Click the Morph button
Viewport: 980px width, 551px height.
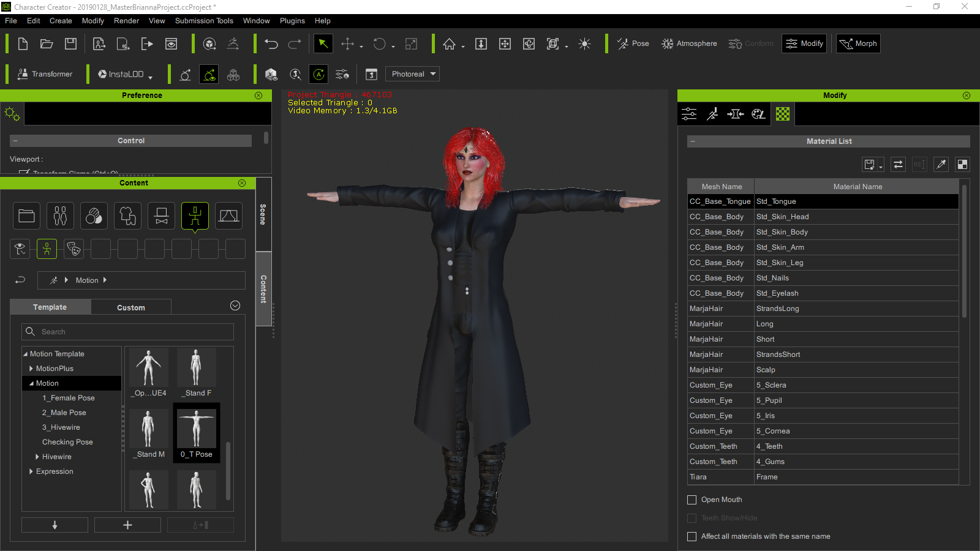(x=858, y=43)
